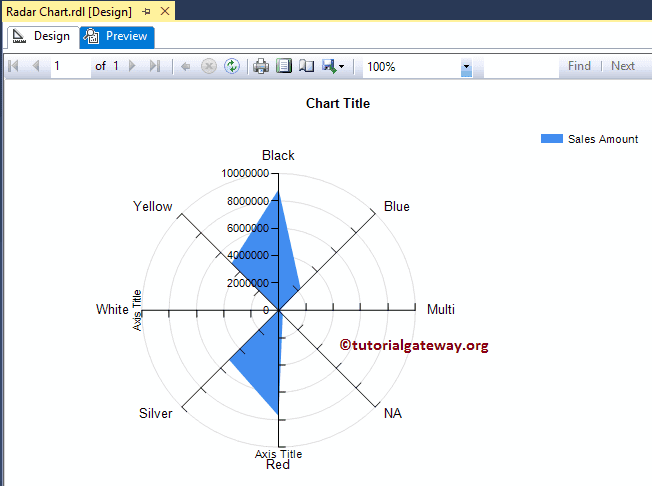Click the Red category label

pos(278,465)
